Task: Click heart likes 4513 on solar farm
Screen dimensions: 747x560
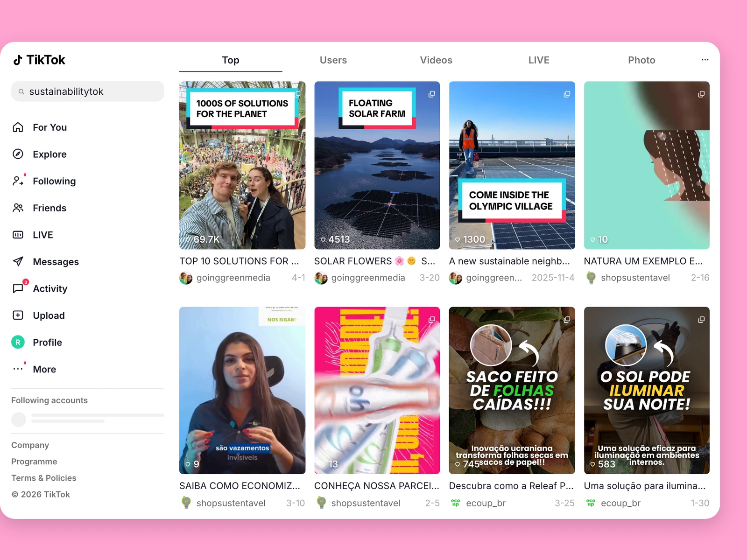Action: click(335, 239)
